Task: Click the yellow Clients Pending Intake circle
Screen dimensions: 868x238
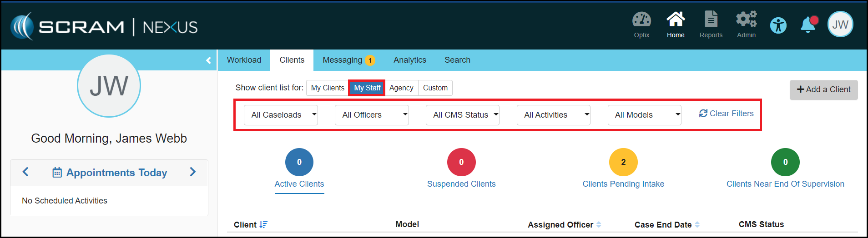Action: coord(623,162)
